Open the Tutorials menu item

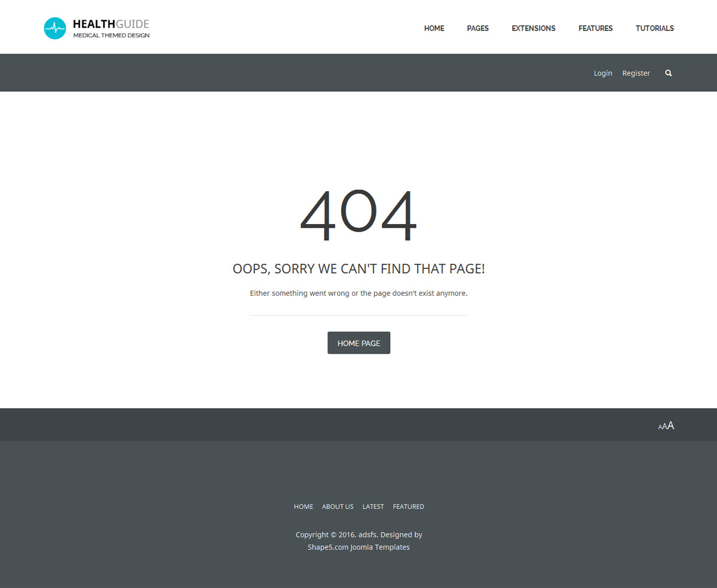point(654,28)
